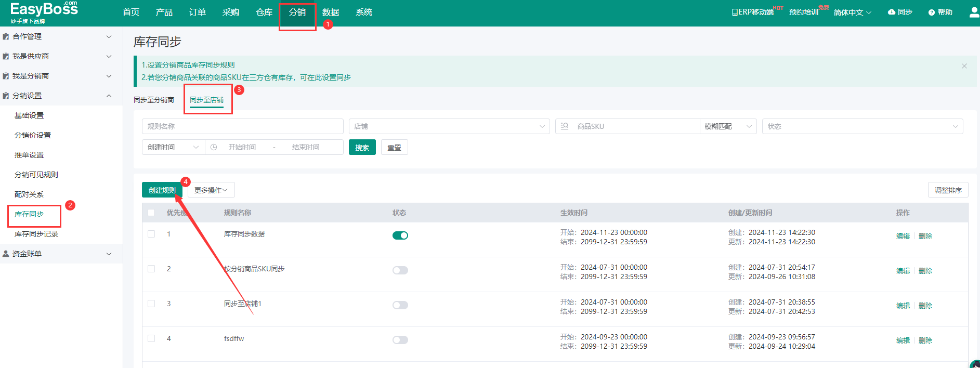Screen dimensions: 980x368
Task: Open help via question mark icon
Action: [x=932, y=12]
